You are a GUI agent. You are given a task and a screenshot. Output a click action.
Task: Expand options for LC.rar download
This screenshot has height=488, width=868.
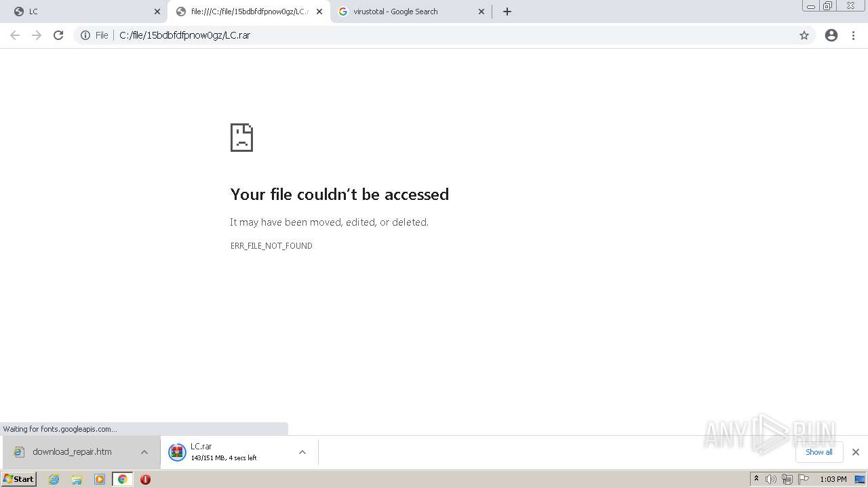click(x=302, y=452)
